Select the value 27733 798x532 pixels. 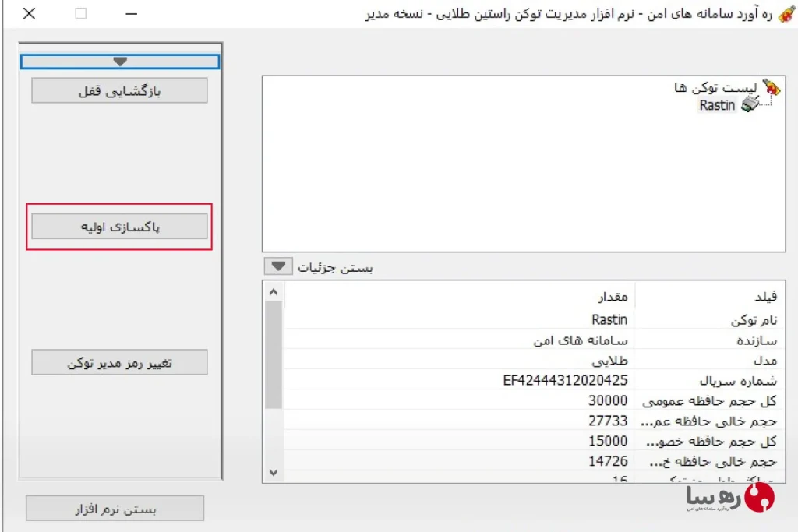pyautogui.click(x=608, y=421)
